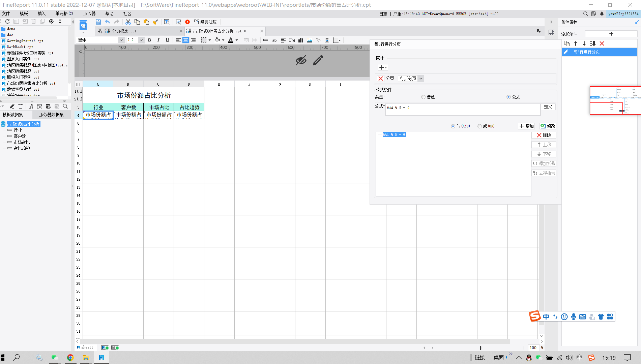Click the fill color bucket swatch

(217, 40)
